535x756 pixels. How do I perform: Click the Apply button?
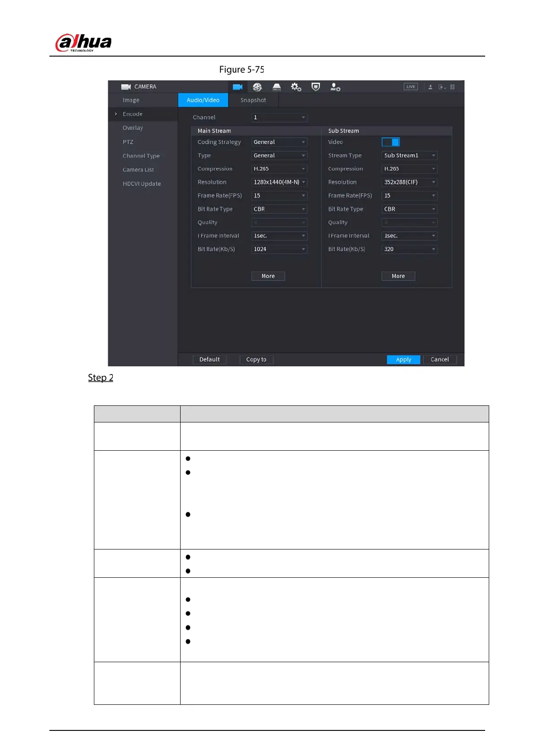tap(404, 360)
